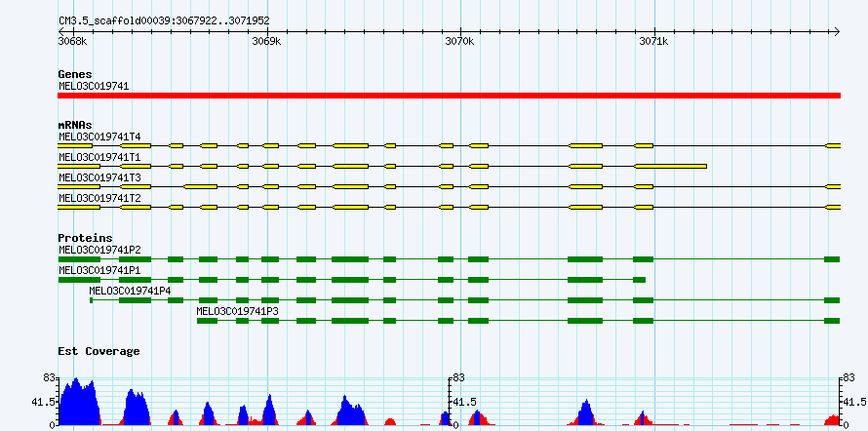The width and height of the screenshot is (868, 431).
Task: Open the mRNAs track heading
Action: click(75, 126)
